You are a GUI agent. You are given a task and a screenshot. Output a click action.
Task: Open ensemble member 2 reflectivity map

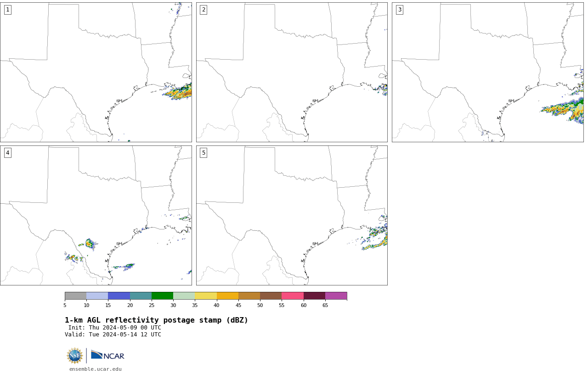tap(292, 72)
